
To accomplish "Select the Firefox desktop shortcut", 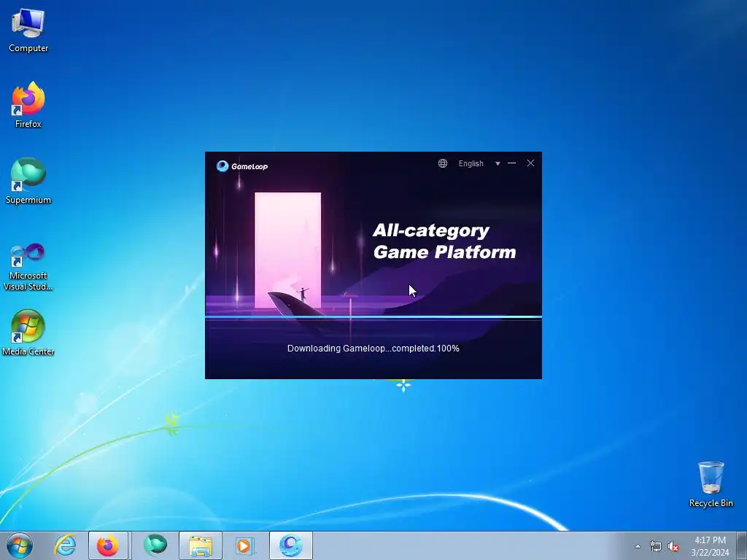I will (x=28, y=105).
